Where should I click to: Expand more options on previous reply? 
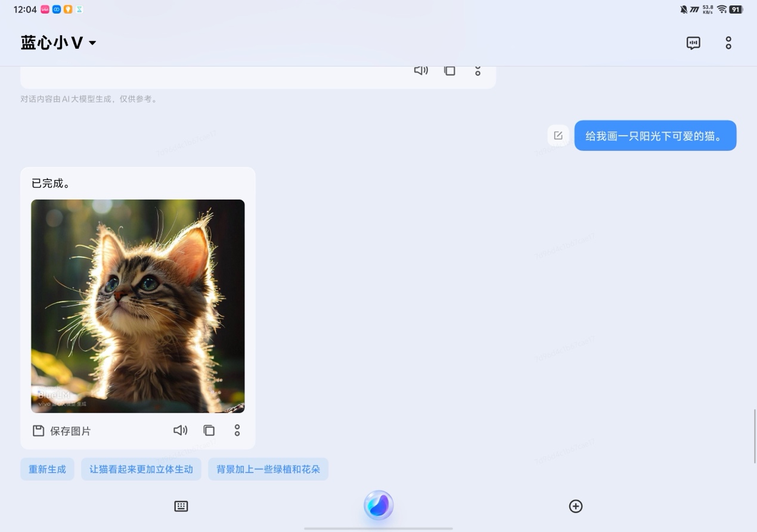pos(477,70)
